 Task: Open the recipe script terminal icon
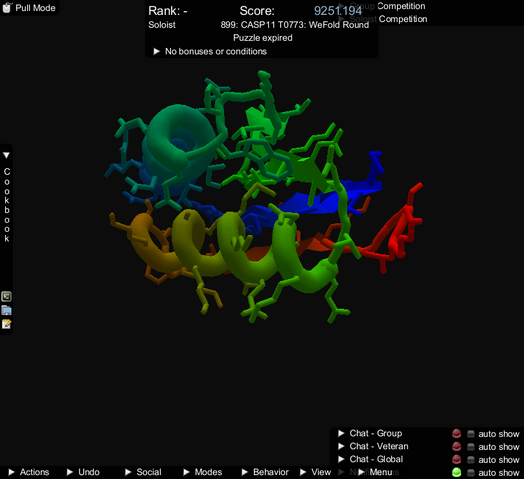point(6,296)
